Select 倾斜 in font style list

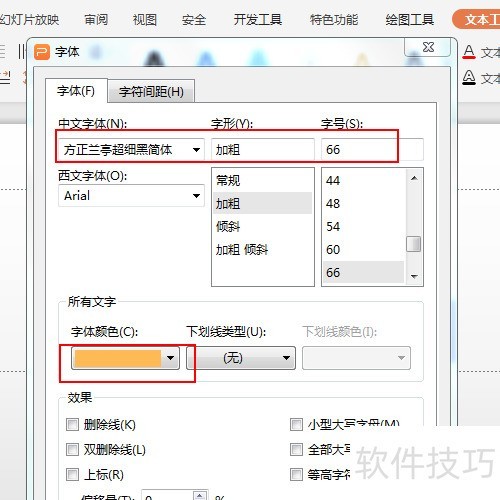click(263, 226)
